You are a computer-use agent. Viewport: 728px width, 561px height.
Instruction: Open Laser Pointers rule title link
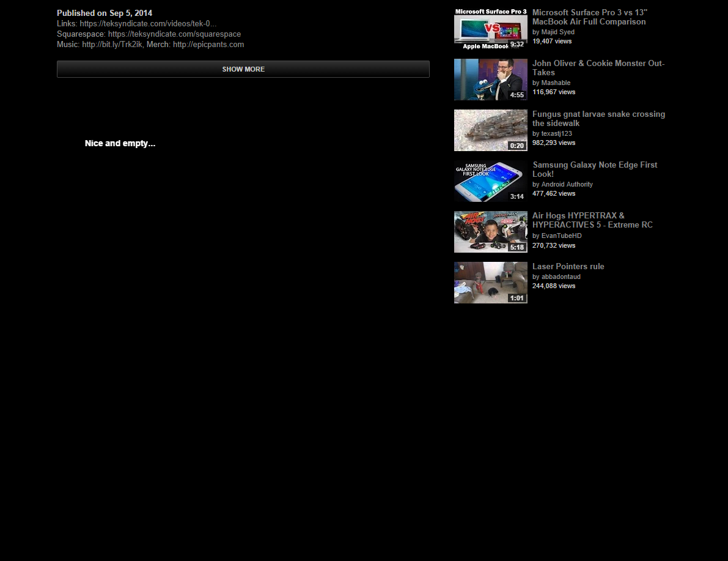(x=568, y=266)
